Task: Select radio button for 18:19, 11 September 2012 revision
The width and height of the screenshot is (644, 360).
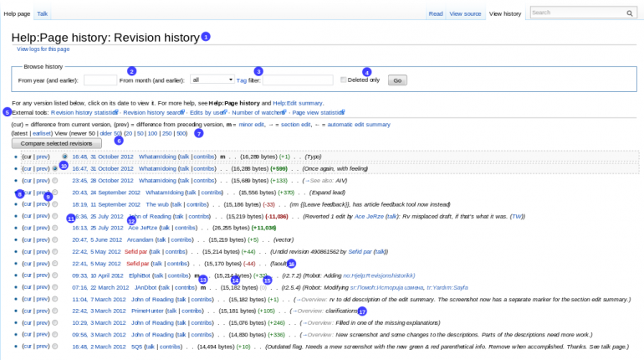Action: point(55,204)
